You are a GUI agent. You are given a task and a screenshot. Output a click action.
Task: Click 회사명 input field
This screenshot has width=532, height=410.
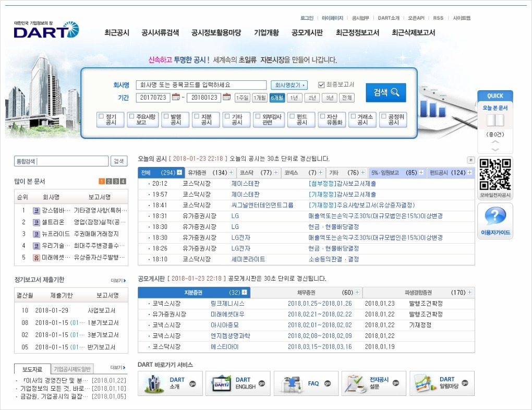point(201,85)
